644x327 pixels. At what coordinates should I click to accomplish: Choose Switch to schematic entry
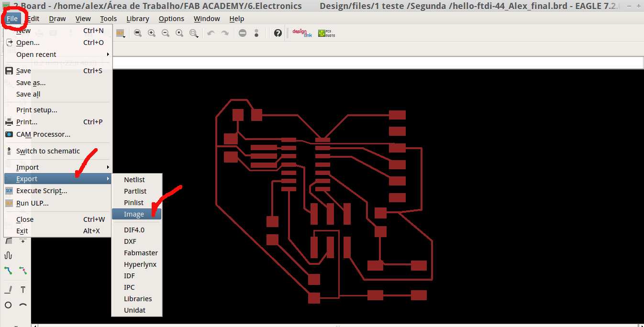click(x=57, y=151)
